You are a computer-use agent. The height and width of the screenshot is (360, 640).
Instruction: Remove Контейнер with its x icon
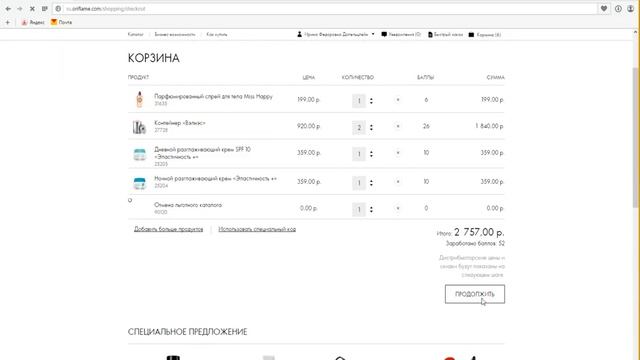click(x=398, y=126)
